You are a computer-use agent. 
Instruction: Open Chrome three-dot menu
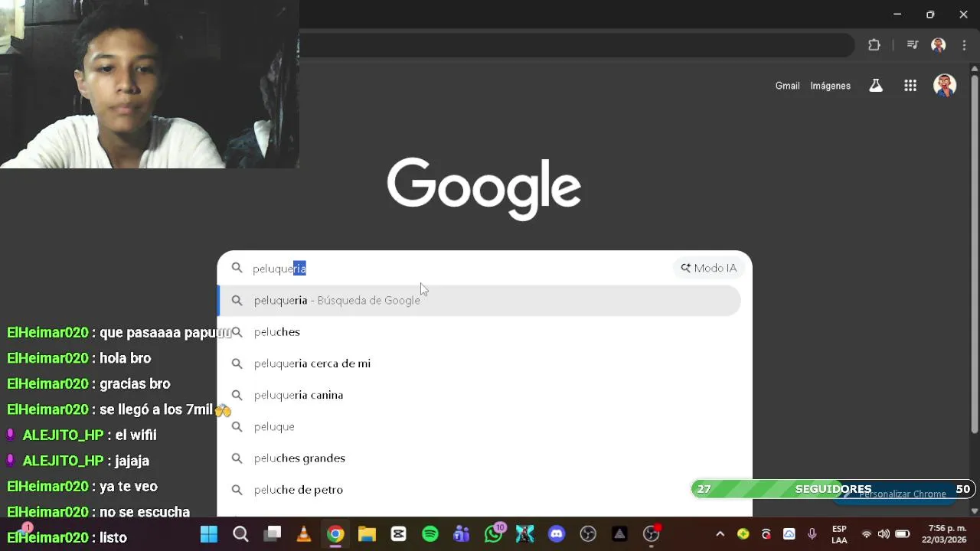pos(964,45)
